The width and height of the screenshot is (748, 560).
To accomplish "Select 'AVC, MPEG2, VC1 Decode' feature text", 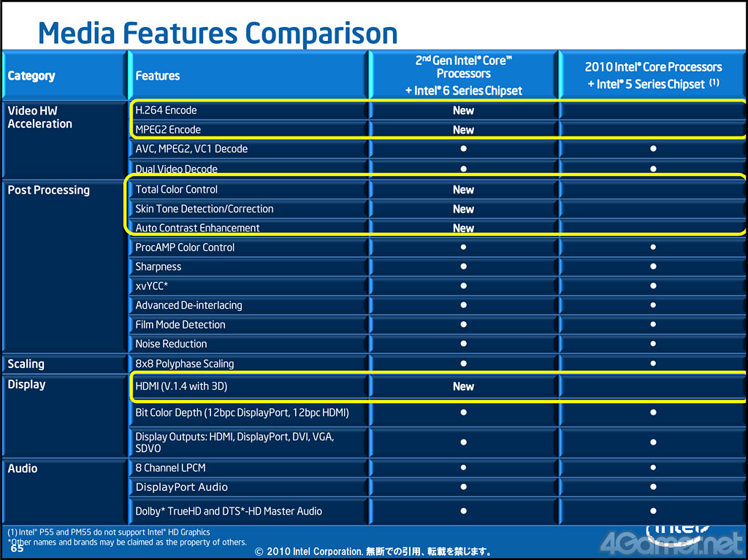I will (x=191, y=149).
